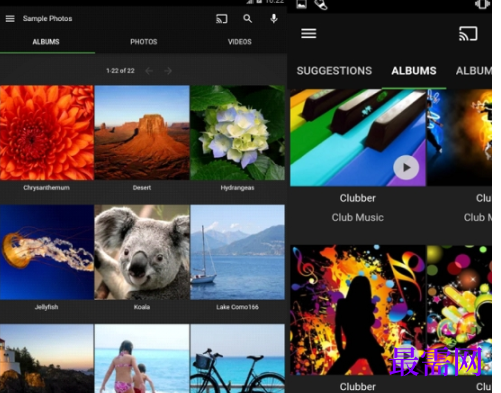Image resolution: width=501 pixels, height=393 pixels.
Task: Open search in Sample Photos toolbar
Action: pyautogui.click(x=247, y=19)
